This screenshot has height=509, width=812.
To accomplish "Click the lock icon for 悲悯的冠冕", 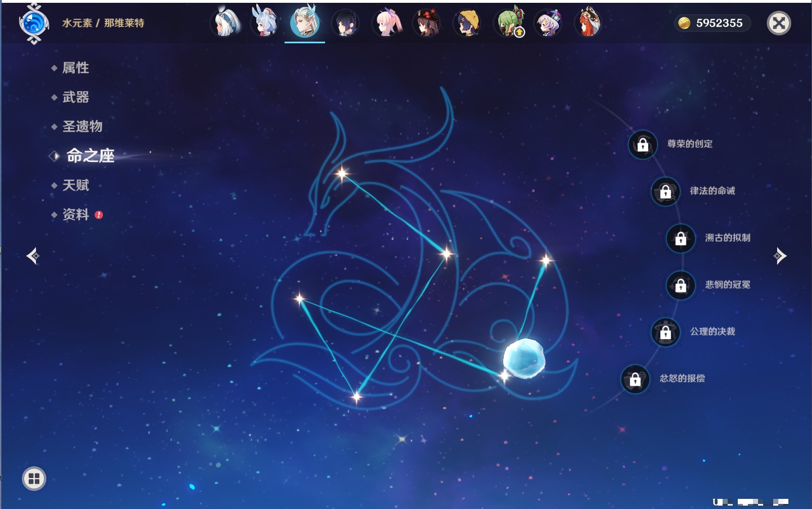I will click(681, 286).
